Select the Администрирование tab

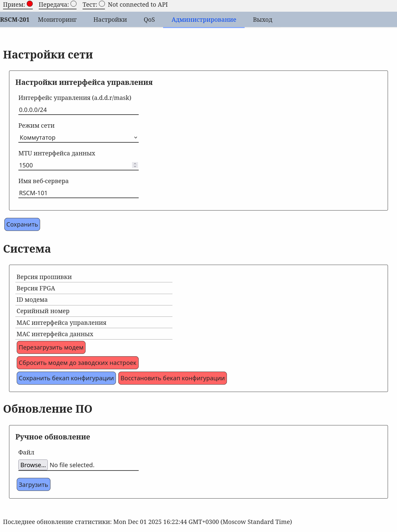pyautogui.click(x=204, y=20)
